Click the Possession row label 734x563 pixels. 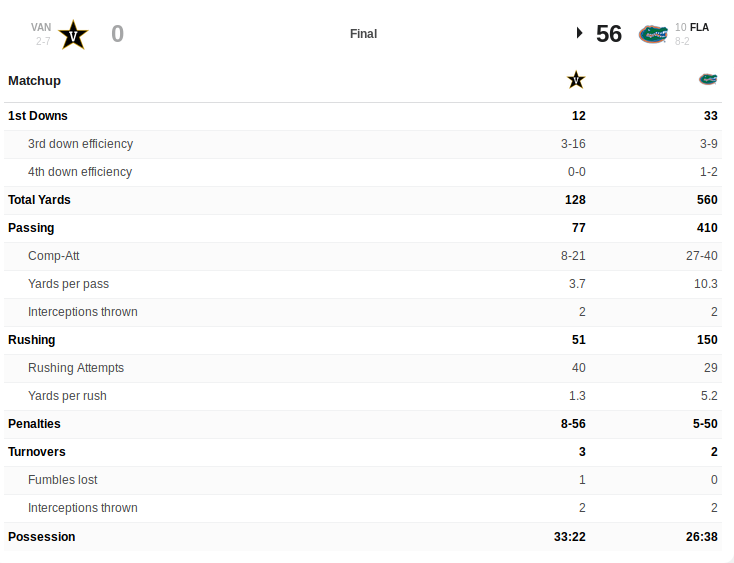pos(42,537)
